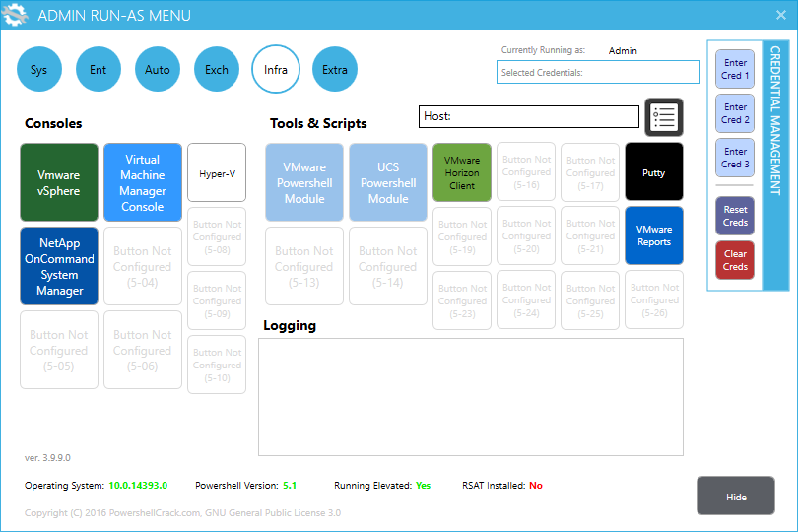Screen dimensions: 798x532
Task: Run VMware Powershell Module
Action: click(304, 182)
